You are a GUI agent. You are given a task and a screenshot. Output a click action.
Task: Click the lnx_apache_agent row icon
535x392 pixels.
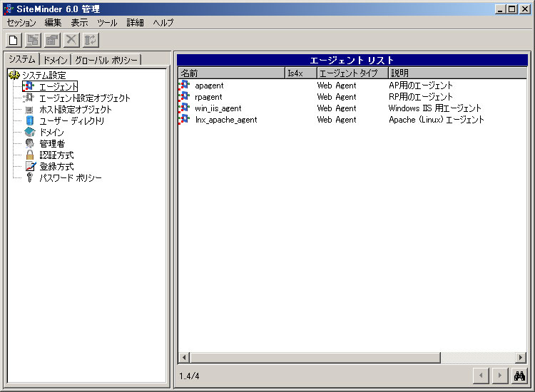(184, 119)
